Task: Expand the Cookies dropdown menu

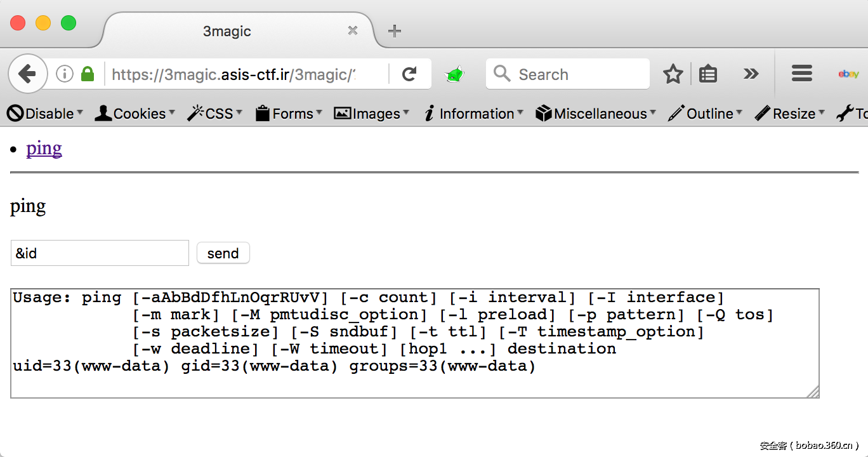Action: pyautogui.click(x=134, y=114)
